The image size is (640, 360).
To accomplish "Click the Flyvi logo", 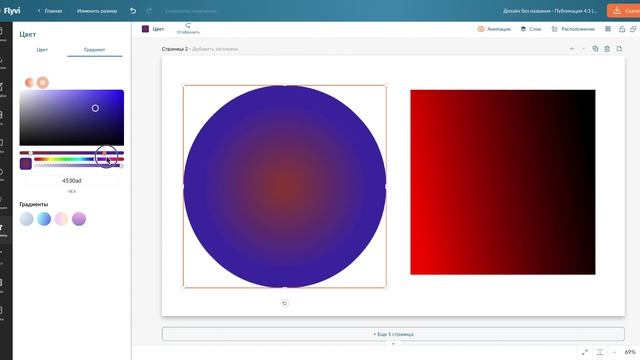I will click(x=12, y=11).
